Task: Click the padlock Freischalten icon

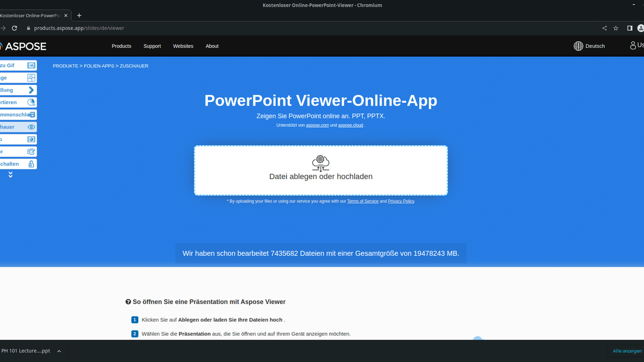Action: point(31,164)
